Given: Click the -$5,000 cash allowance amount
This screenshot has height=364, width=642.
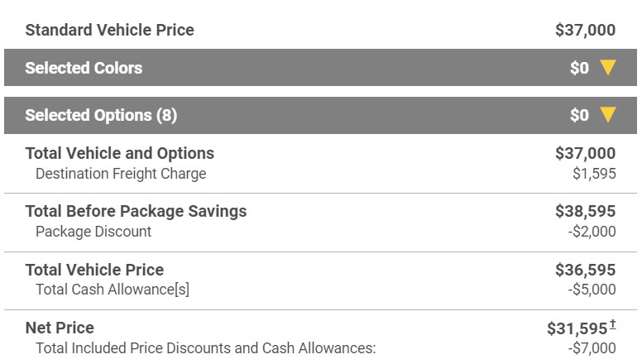Looking at the screenshot, I should 592,290.
